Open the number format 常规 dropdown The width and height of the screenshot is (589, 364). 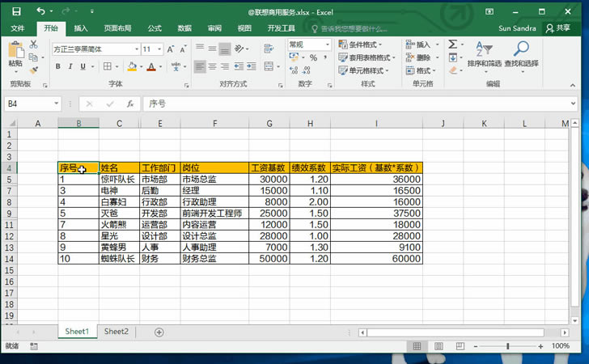coord(325,44)
